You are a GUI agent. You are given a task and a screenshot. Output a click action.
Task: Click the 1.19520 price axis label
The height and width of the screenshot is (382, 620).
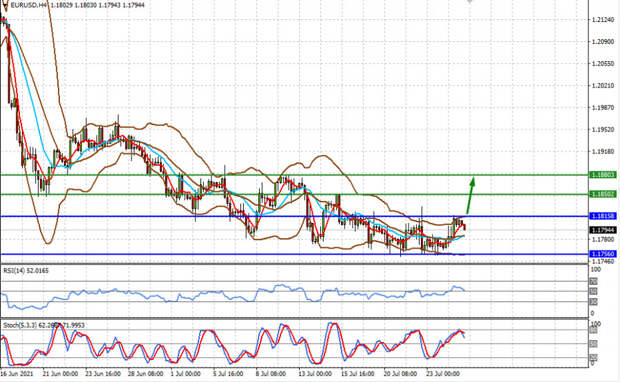(603, 130)
